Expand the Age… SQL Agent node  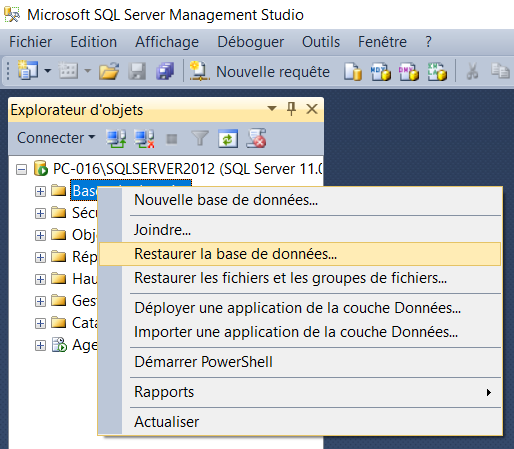(40, 346)
